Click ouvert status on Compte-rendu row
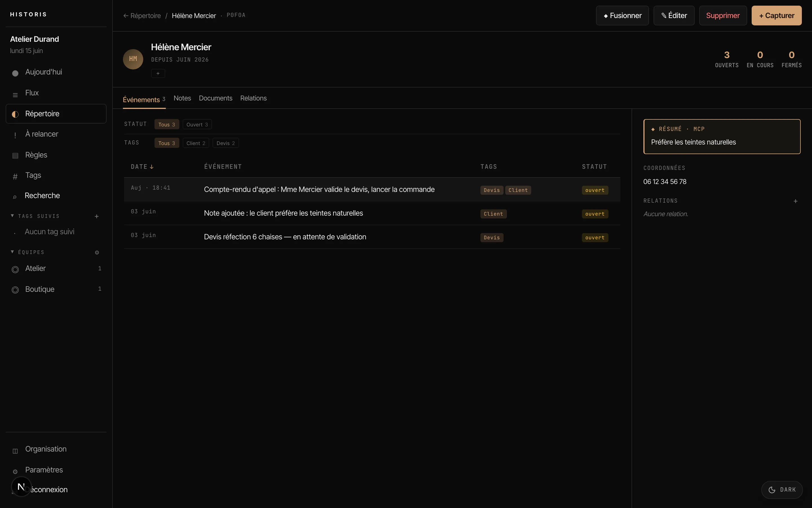The width and height of the screenshot is (812, 508). click(x=595, y=190)
